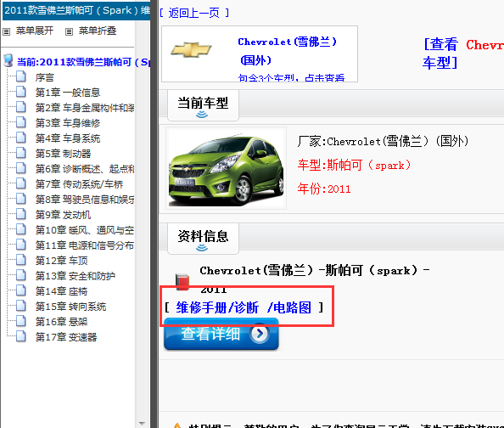Click the 厂家:Chevrolet(雪佛兰)(国外) text
Image resolution: width=504 pixels, height=428 pixels.
[384, 141]
